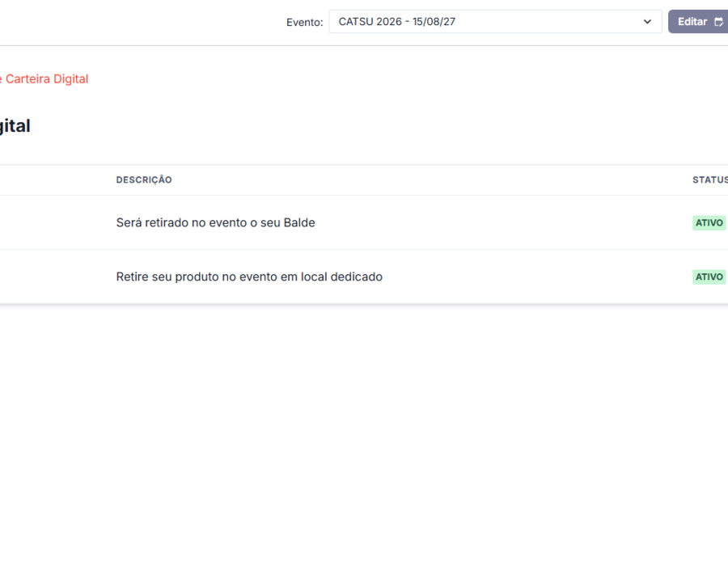Click ATIVO badge of 'Retire seu produto' row
The width and height of the screenshot is (728, 566).
point(709,277)
